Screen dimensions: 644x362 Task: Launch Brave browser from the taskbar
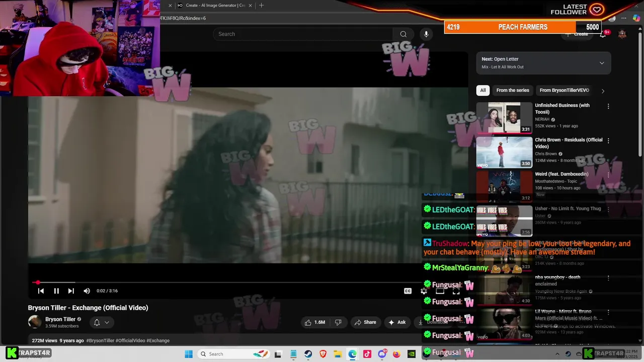(323, 354)
